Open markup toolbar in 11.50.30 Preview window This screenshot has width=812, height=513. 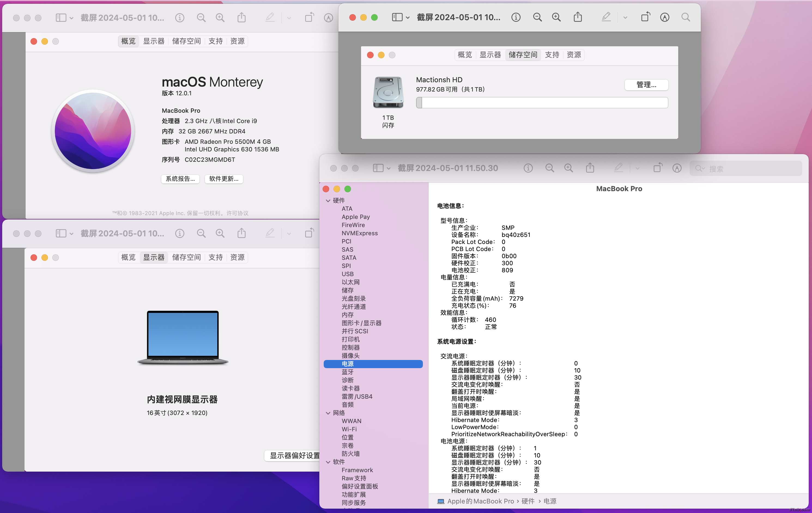coord(677,168)
